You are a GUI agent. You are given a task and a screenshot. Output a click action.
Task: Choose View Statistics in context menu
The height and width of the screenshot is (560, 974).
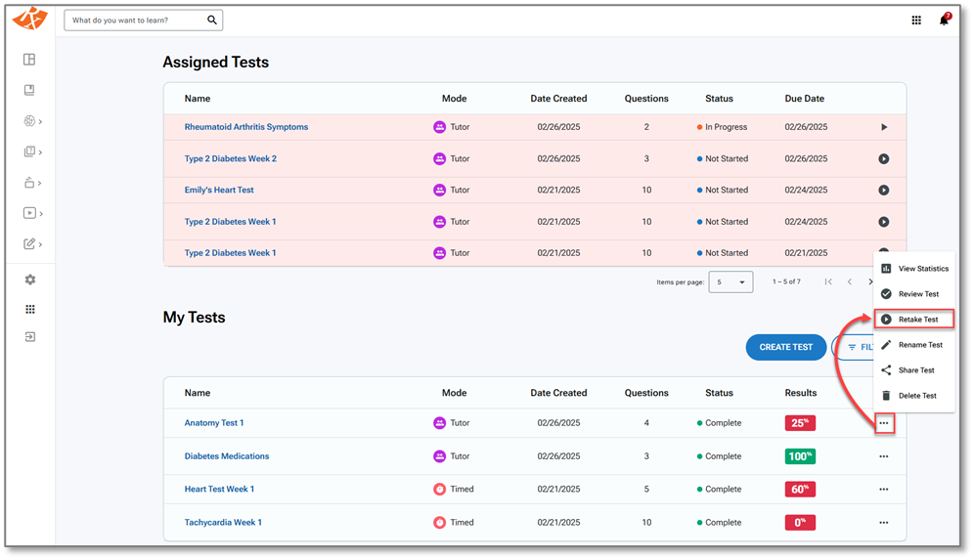(922, 269)
